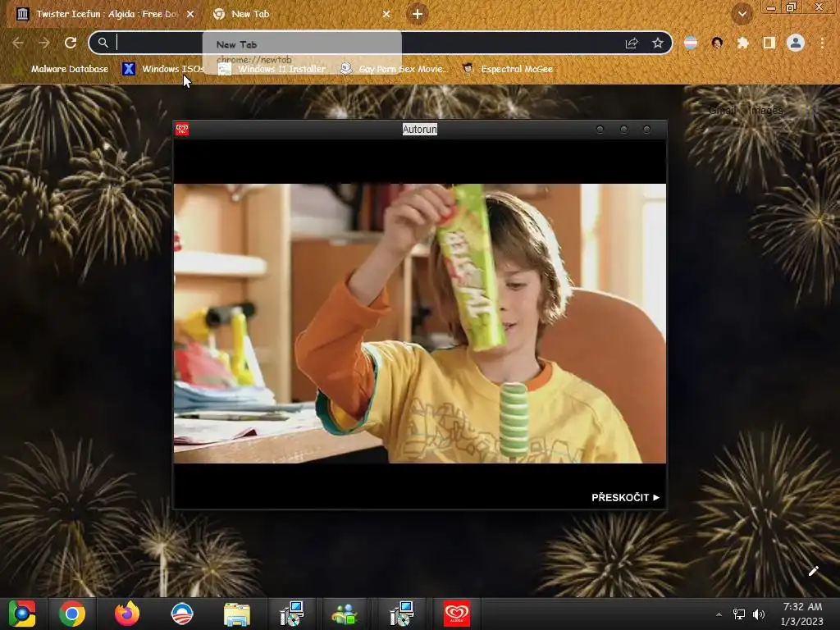Reload the current page
The image size is (840, 630).
tap(71, 43)
